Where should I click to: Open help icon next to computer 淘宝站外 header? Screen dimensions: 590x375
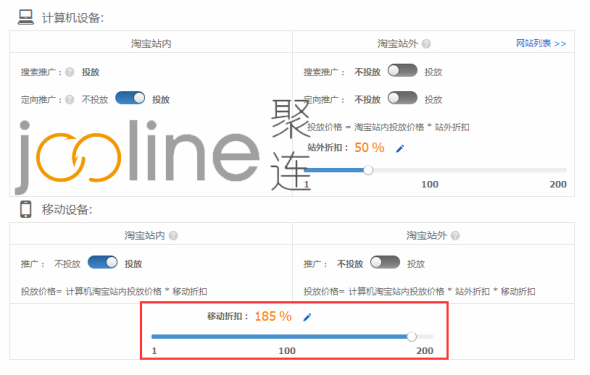point(426,44)
